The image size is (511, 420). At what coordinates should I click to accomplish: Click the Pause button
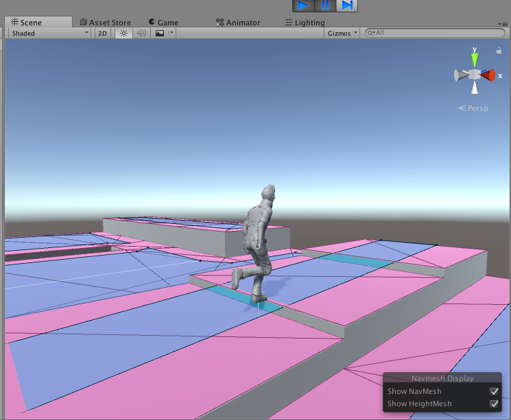pos(325,5)
